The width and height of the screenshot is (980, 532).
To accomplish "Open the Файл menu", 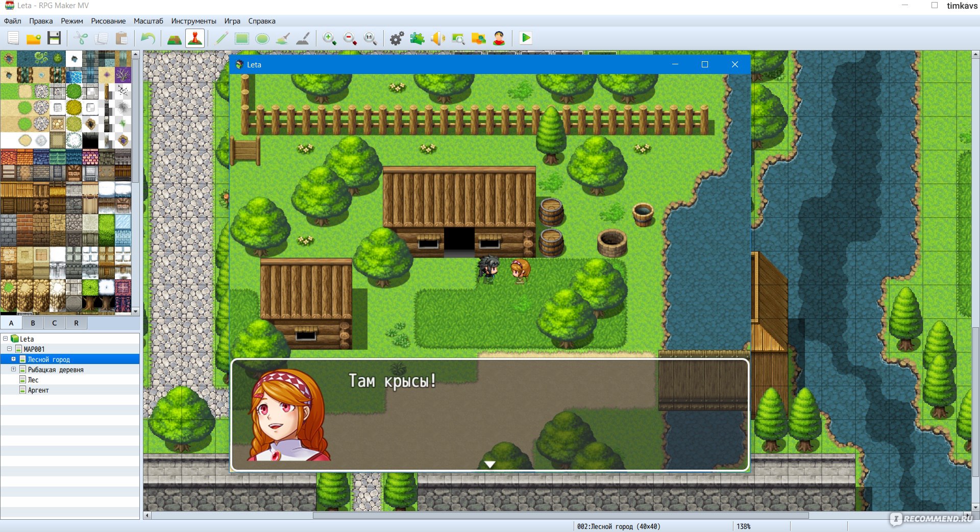I will click(x=13, y=21).
